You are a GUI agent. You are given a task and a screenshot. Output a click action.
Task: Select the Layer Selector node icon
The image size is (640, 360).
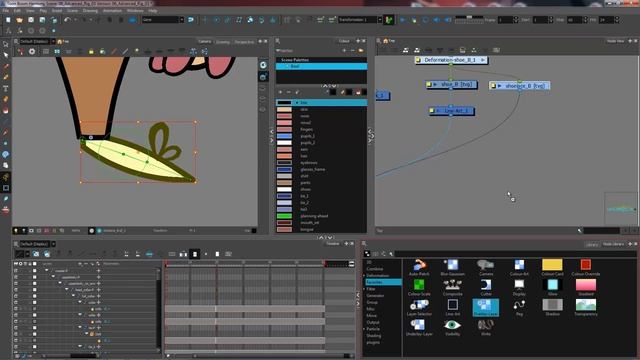point(419,305)
